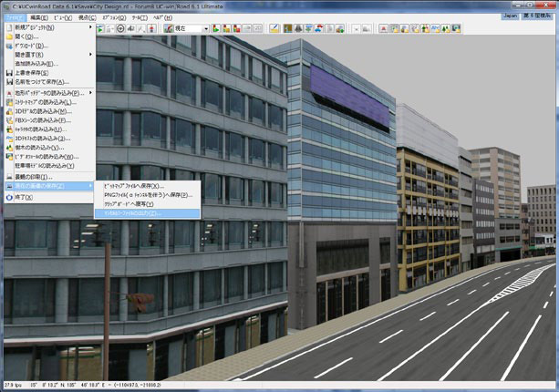559x392 pixels.
Task: Open the ツール(T) menu
Action: point(140,17)
